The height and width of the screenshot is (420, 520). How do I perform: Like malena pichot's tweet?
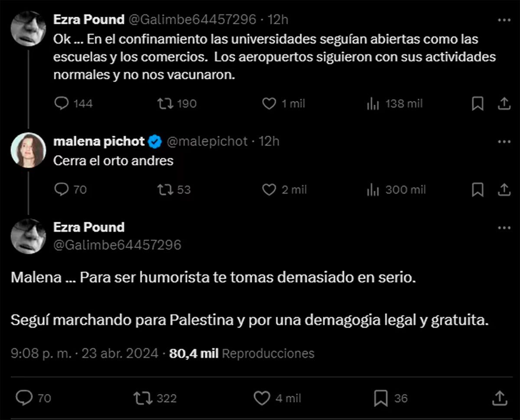pyautogui.click(x=270, y=189)
